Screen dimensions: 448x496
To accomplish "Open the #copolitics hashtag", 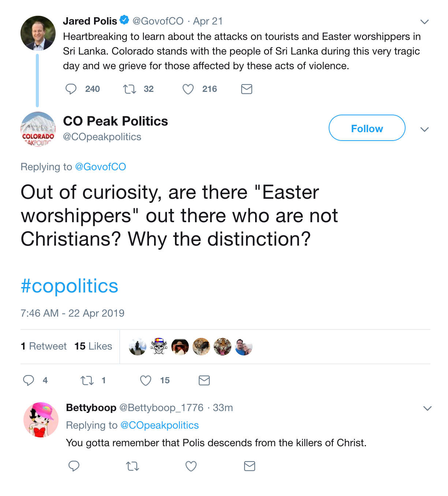I will (x=70, y=286).
